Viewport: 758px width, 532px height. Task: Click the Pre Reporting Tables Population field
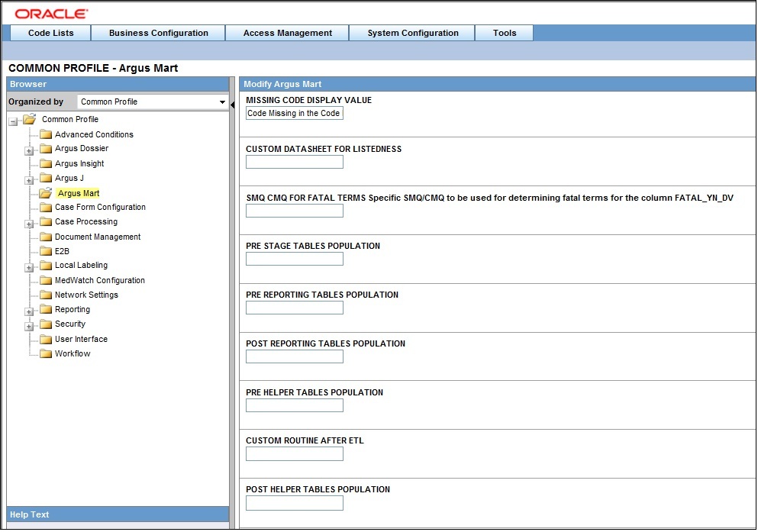pos(295,308)
